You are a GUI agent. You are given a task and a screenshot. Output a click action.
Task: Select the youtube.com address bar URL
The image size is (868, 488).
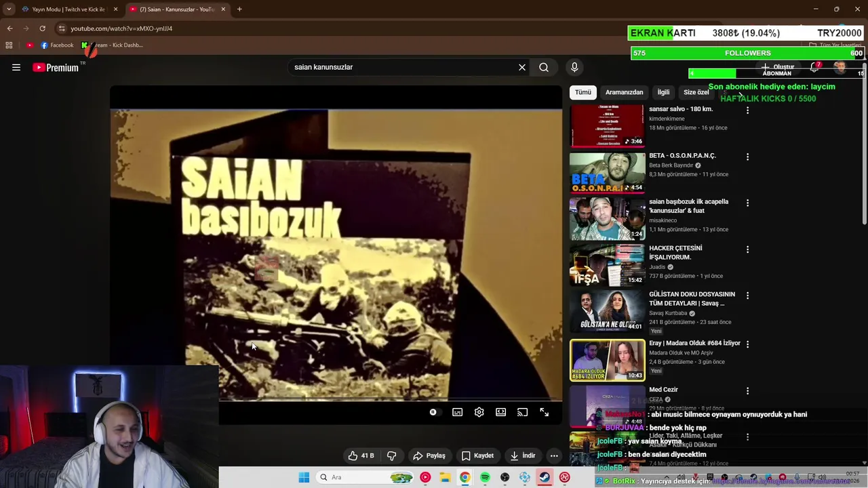(121, 28)
